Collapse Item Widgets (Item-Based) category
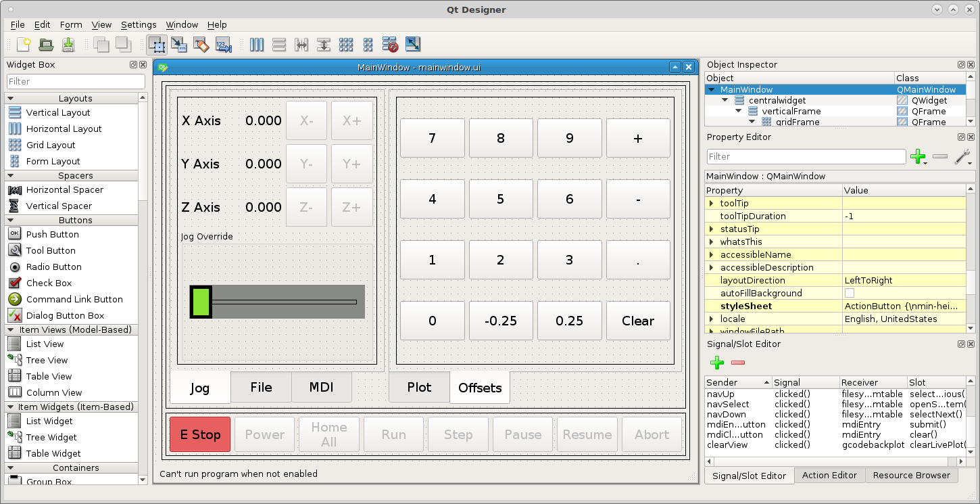This screenshot has width=980, height=504. [x=11, y=407]
